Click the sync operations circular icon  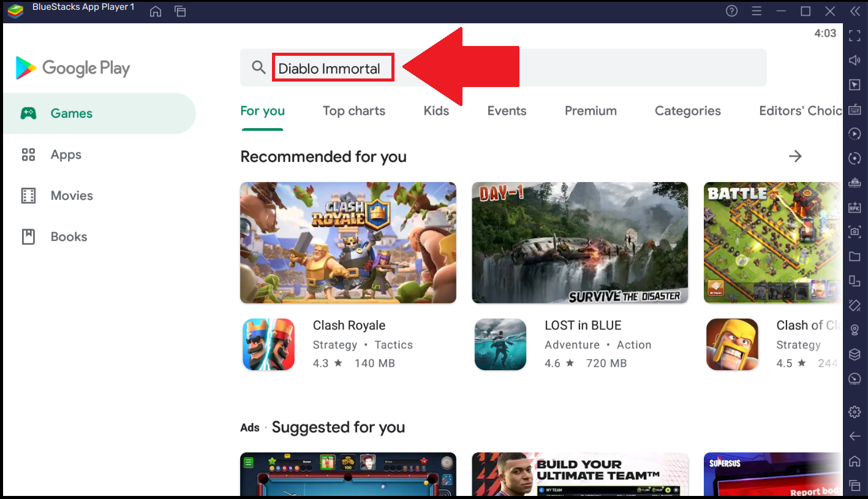(x=855, y=158)
